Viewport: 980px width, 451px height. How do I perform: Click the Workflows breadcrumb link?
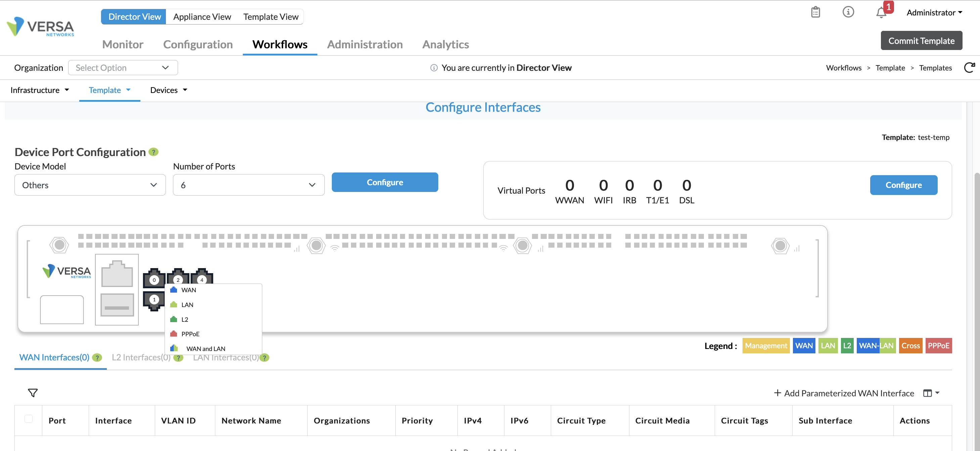[843, 68]
